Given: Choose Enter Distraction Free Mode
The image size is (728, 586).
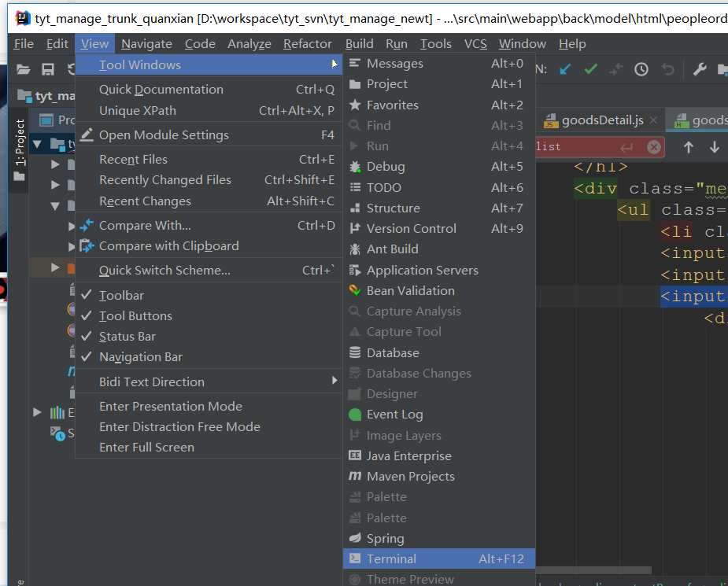Looking at the screenshot, I should coord(209,426).
